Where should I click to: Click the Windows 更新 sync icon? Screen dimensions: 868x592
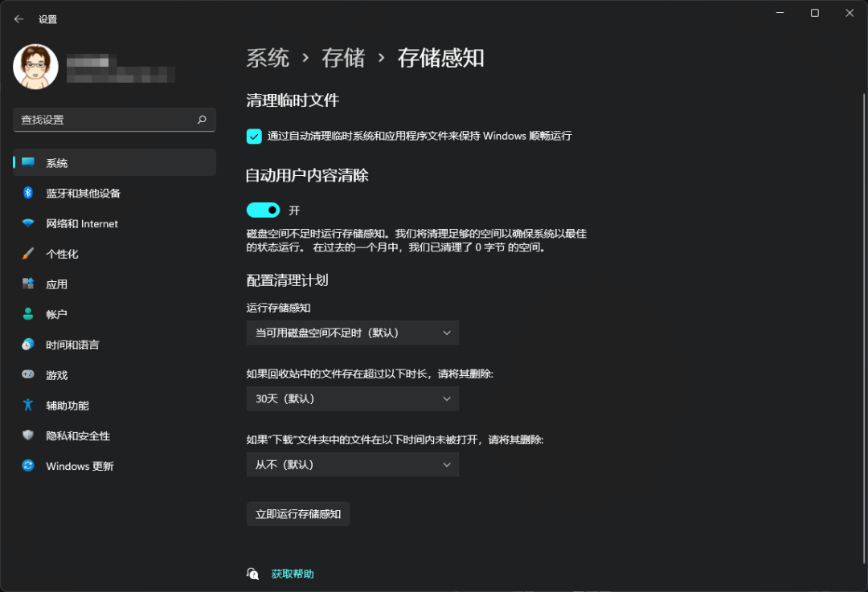(28, 466)
